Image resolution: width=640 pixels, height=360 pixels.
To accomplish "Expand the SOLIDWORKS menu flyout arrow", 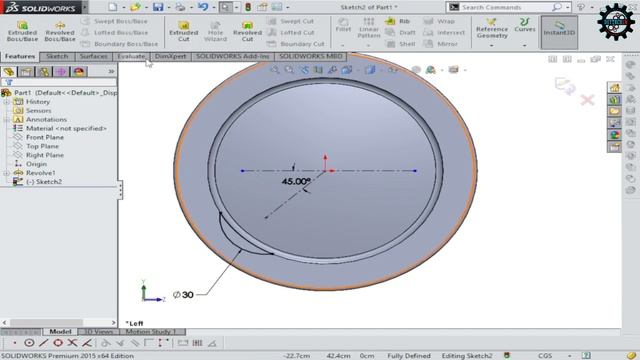I will tap(84, 7).
